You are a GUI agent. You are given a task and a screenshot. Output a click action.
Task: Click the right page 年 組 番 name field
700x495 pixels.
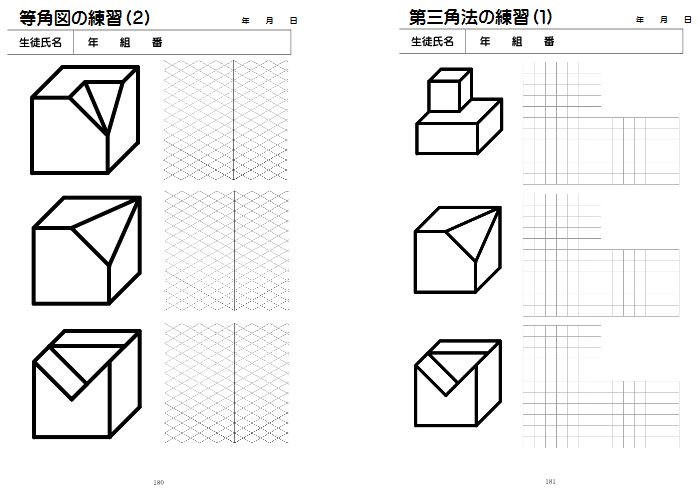[x=574, y=42]
